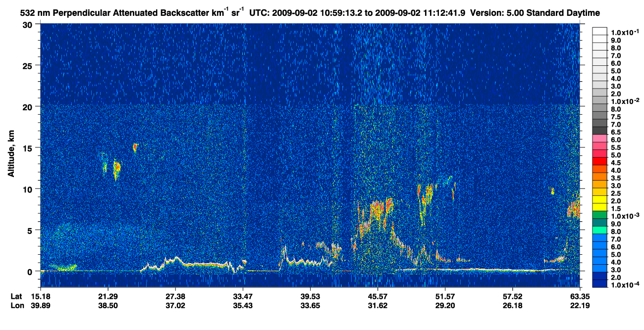644x330 pixels.
Task: Click colorbar label '3.5'
Action: pos(616,178)
